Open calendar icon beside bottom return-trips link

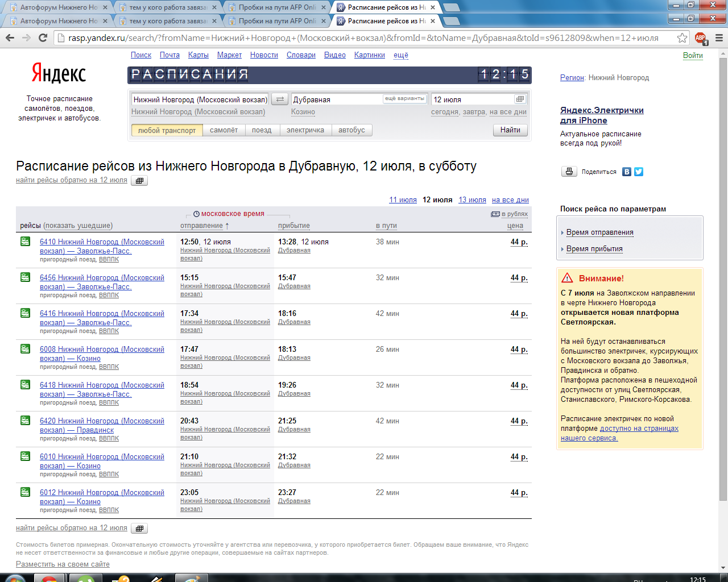[x=139, y=529]
